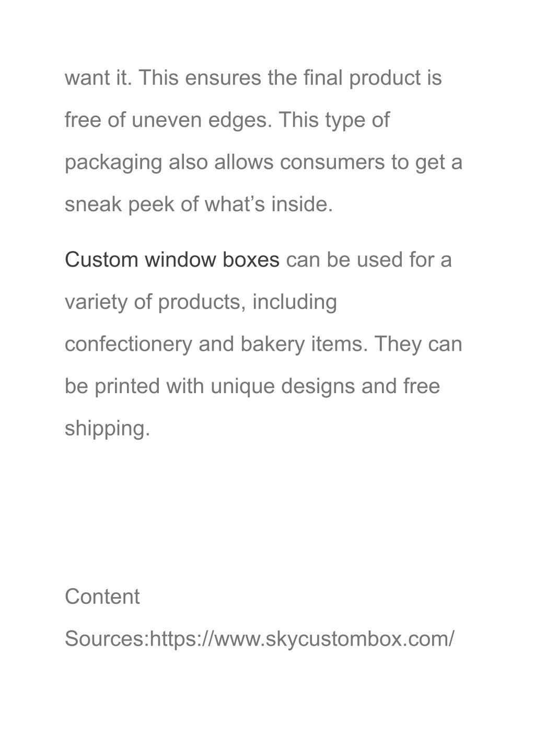Click the words 'They can' in paragraph
Image resolution: width=535 pixels, height=756 pixels.
tap(418, 344)
